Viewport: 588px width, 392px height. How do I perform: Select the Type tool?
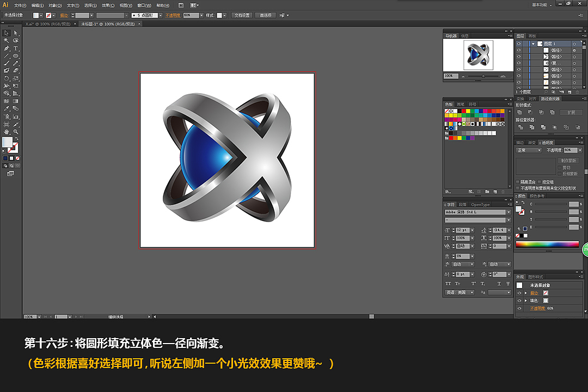(x=15, y=49)
